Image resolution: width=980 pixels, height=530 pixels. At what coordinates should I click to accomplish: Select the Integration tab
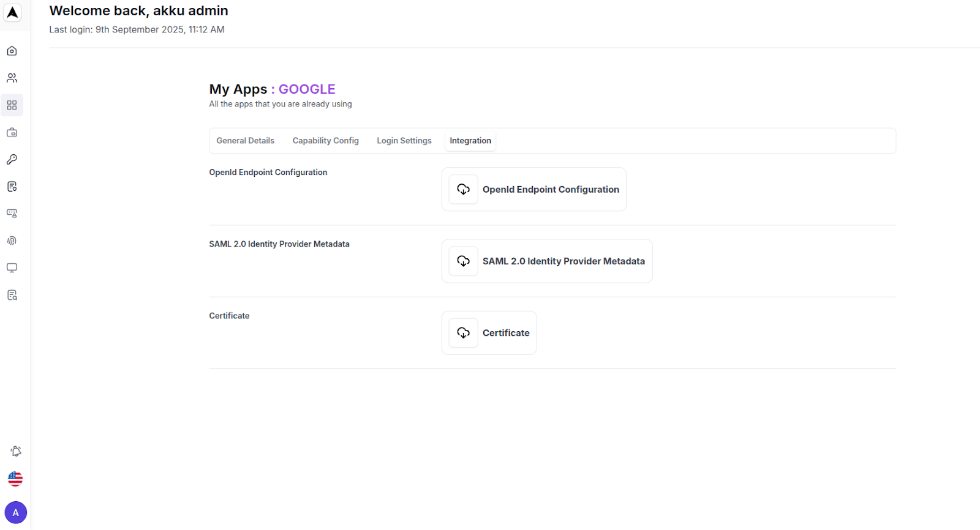point(470,141)
